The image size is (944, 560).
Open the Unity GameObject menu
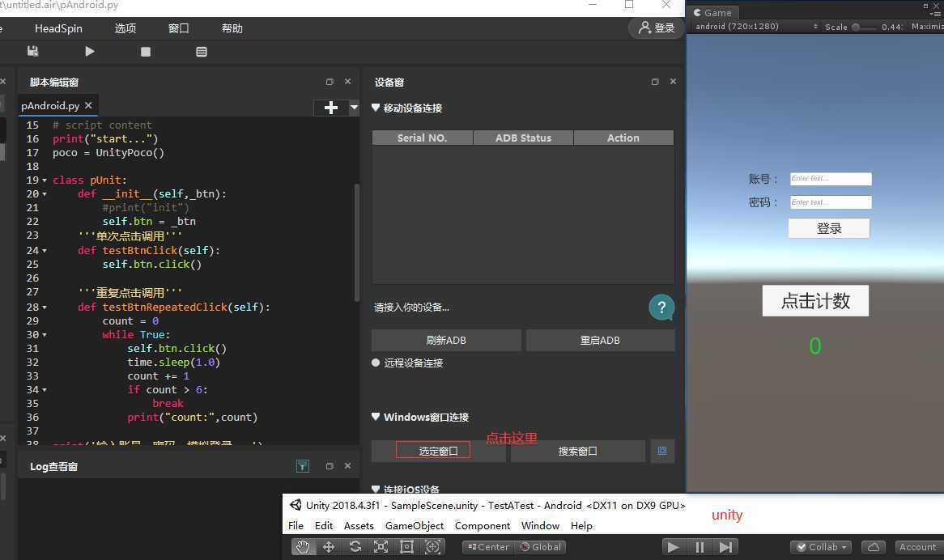[415, 526]
